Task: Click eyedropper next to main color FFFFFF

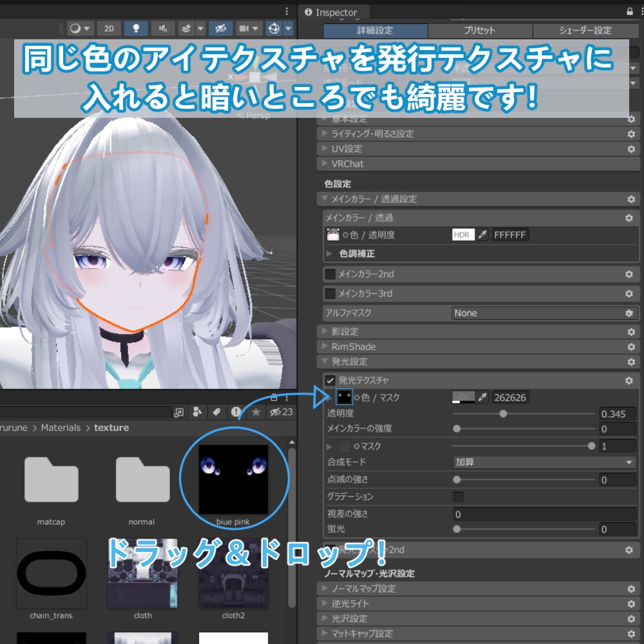Action: pyautogui.click(x=482, y=235)
